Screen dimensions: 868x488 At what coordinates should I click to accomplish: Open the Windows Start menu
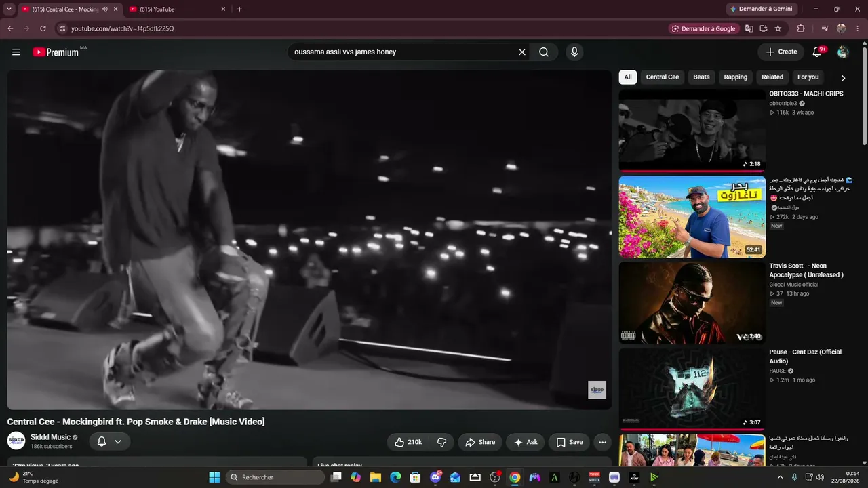click(x=214, y=477)
